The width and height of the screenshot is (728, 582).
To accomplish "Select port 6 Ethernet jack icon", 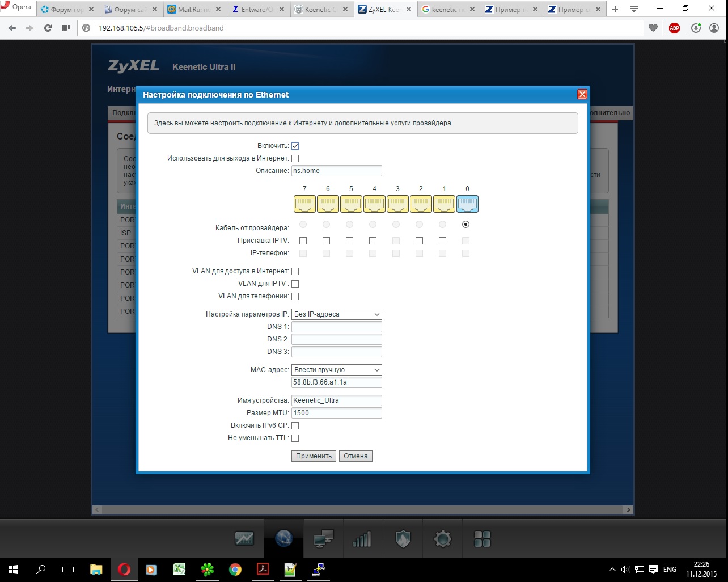I will 328,204.
